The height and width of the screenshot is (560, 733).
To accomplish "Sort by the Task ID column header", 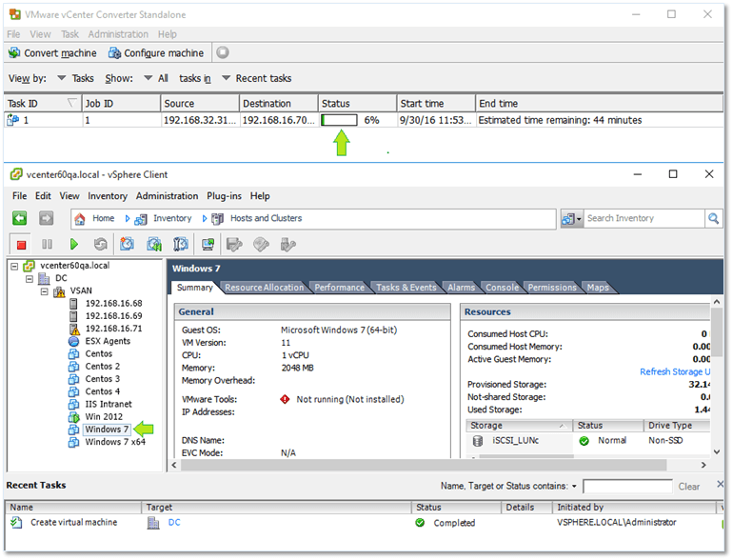I will pyautogui.click(x=42, y=104).
